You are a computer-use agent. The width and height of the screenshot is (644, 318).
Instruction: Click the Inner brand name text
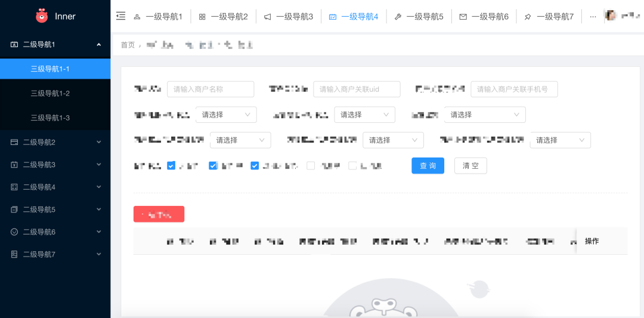66,17
